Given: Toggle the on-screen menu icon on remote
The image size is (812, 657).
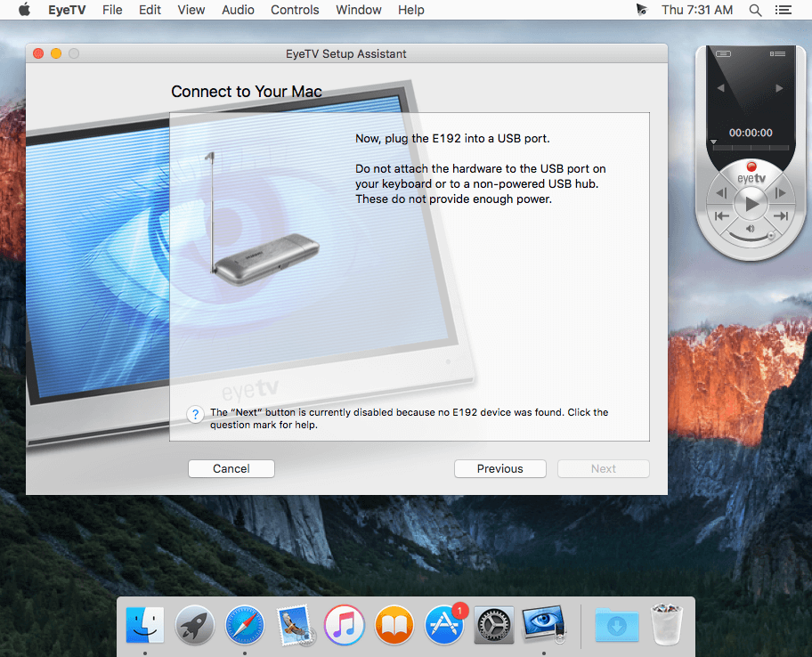Looking at the screenshot, I should (x=724, y=53).
